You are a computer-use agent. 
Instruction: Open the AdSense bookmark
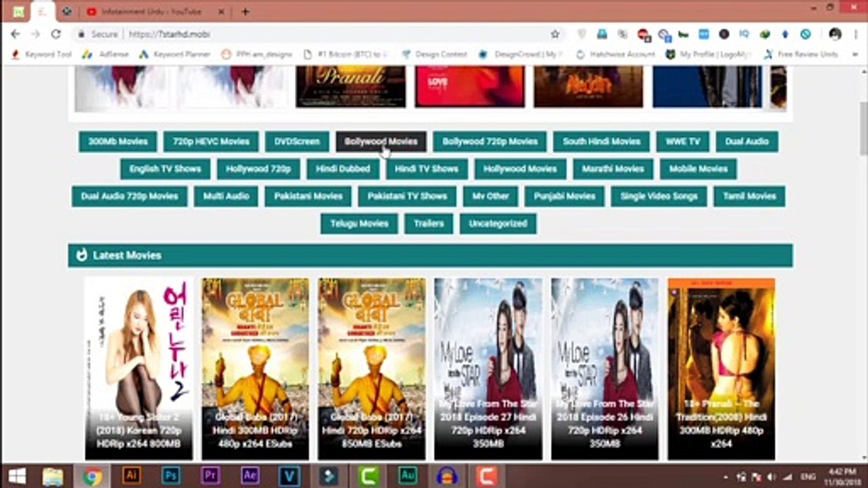(x=106, y=54)
